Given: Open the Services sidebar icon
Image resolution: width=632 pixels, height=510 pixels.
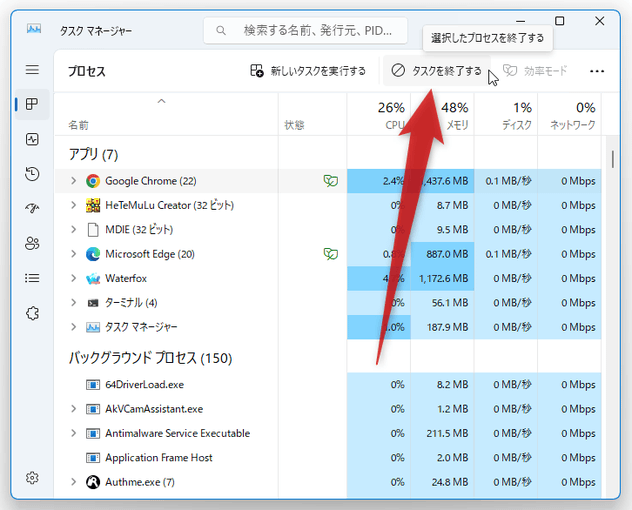Looking at the screenshot, I should (32, 313).
